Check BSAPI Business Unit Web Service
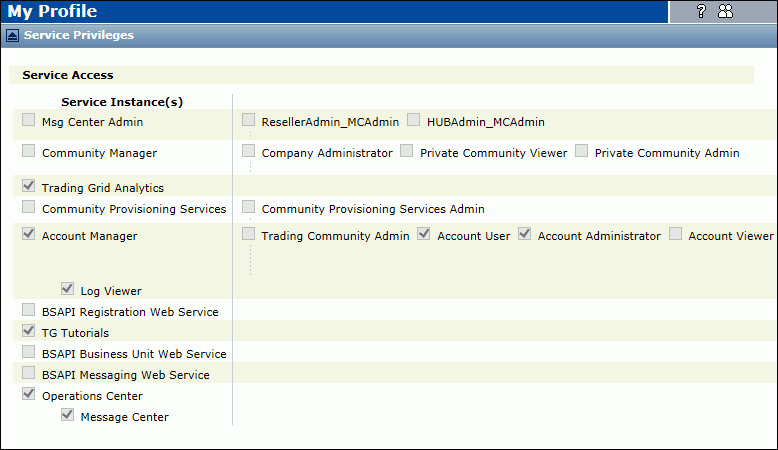The width and height of the screenshot is (778, 450). click(x=29, y=353)
